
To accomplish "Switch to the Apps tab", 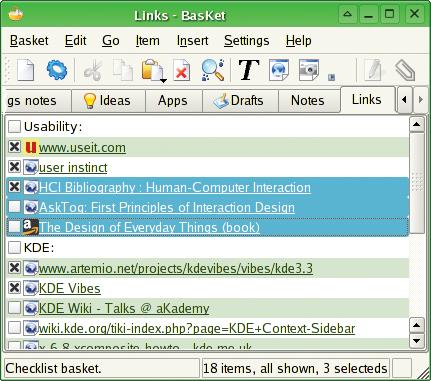I will 173,101.
